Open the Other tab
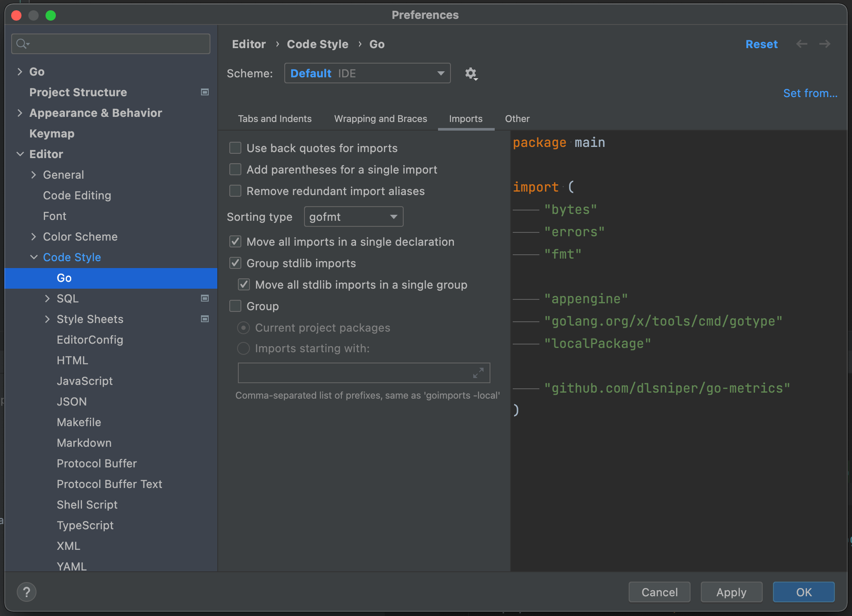 coord(517,119)
